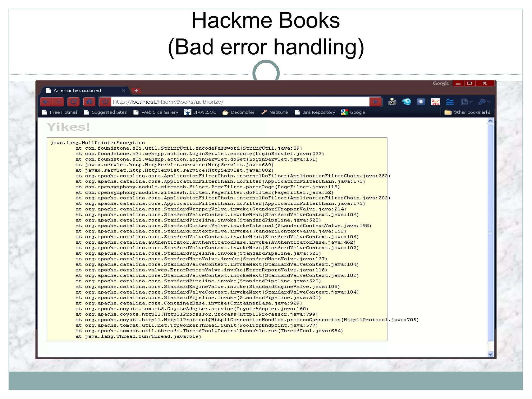Image resolution: width=532 pixels, height=399 pixels.
Task: Click the download arrow extension icon
Action: coord(421,102)
